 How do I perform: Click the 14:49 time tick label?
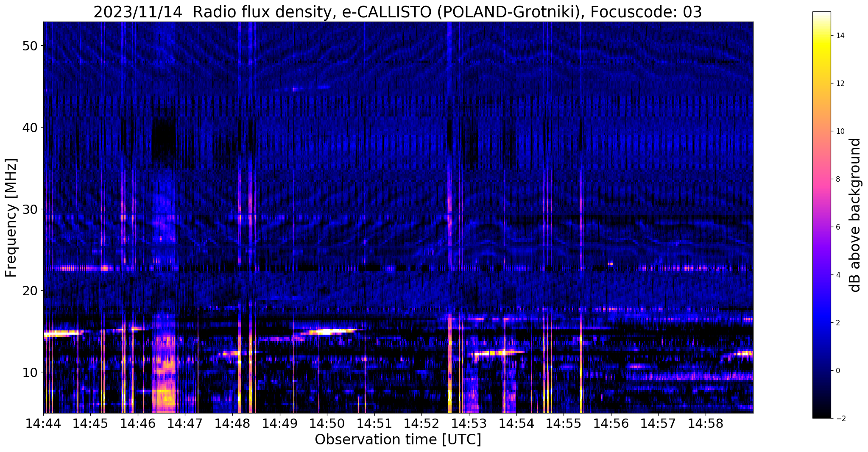pos(280,423)
